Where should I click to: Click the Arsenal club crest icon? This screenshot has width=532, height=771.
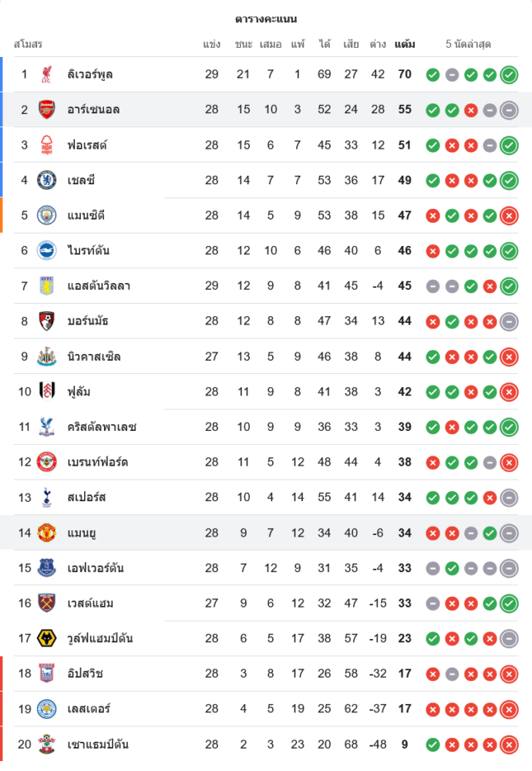[x=47, y=109]
